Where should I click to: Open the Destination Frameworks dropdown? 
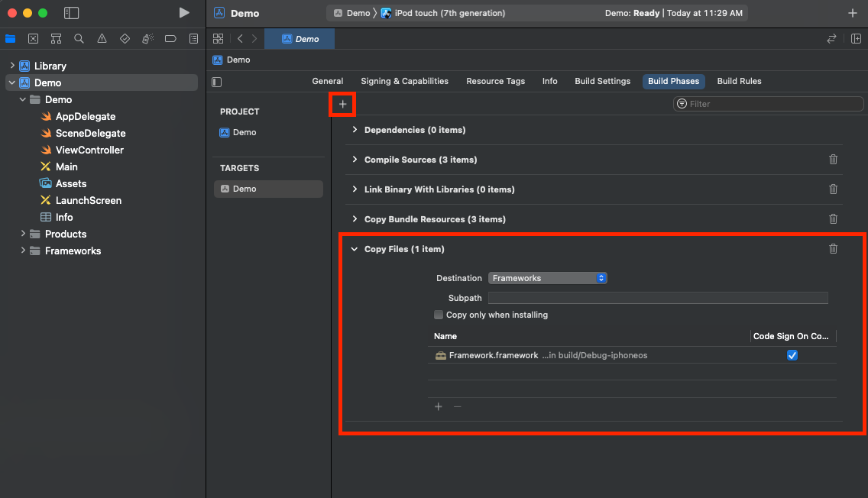click(x=548, y=278)
